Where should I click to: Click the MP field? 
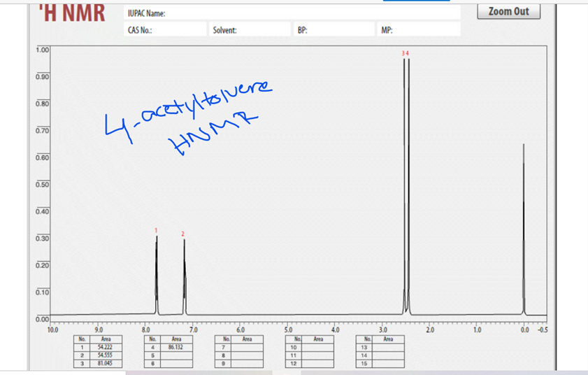(x=419, y=29)
